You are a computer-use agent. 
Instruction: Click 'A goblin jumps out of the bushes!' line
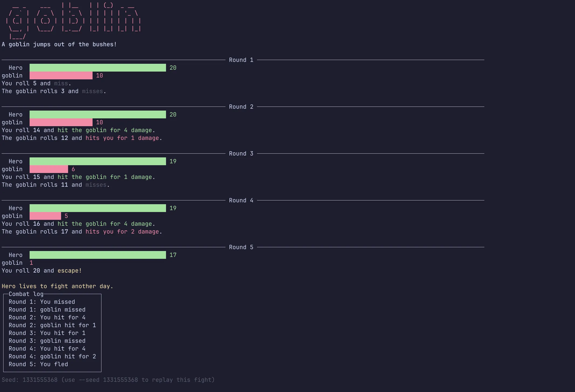[x=59, y=44]
